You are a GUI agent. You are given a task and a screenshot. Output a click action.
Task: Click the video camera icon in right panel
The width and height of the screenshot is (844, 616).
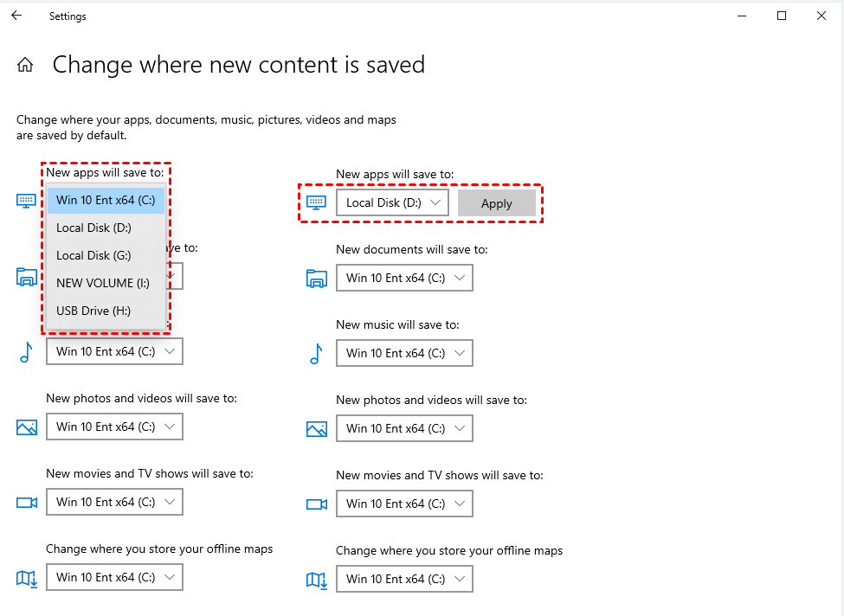click(317, 503)
